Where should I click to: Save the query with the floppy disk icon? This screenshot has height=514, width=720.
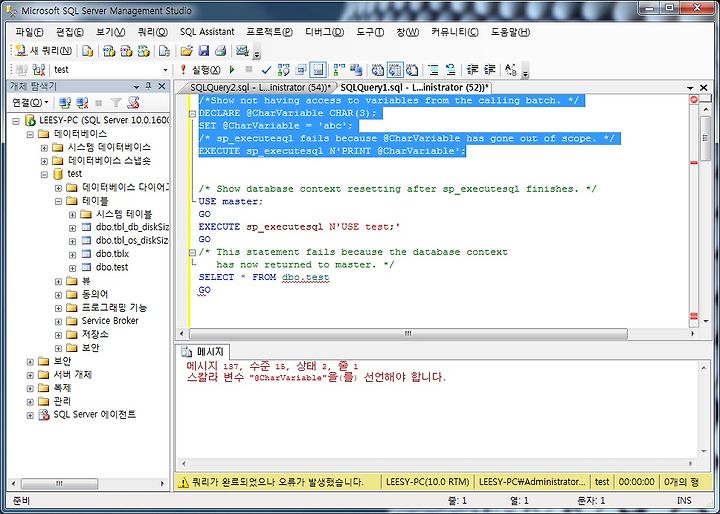203,51
